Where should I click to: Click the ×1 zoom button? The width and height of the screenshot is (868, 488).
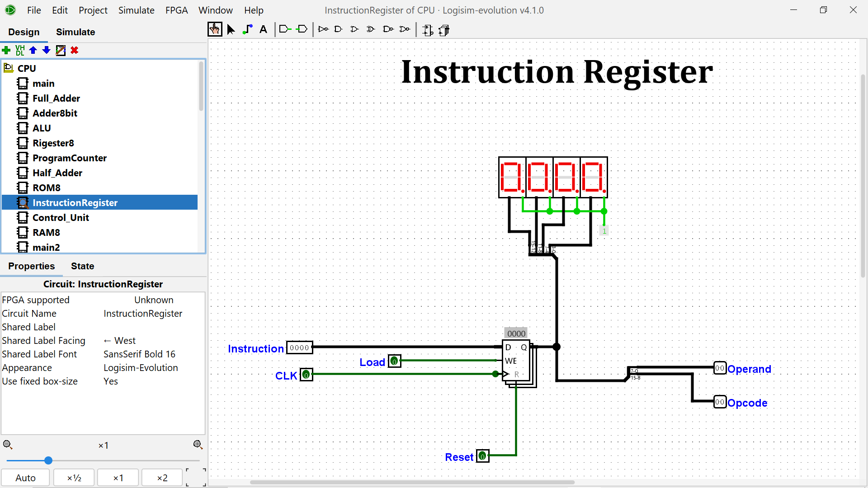(x=118, y=478)
